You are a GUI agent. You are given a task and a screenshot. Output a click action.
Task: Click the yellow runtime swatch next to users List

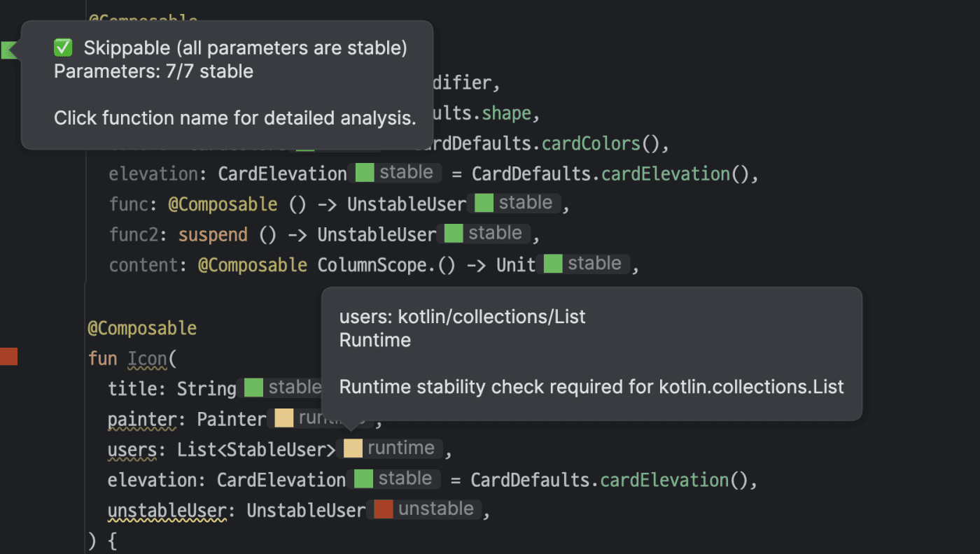click(x=353, y=448)
